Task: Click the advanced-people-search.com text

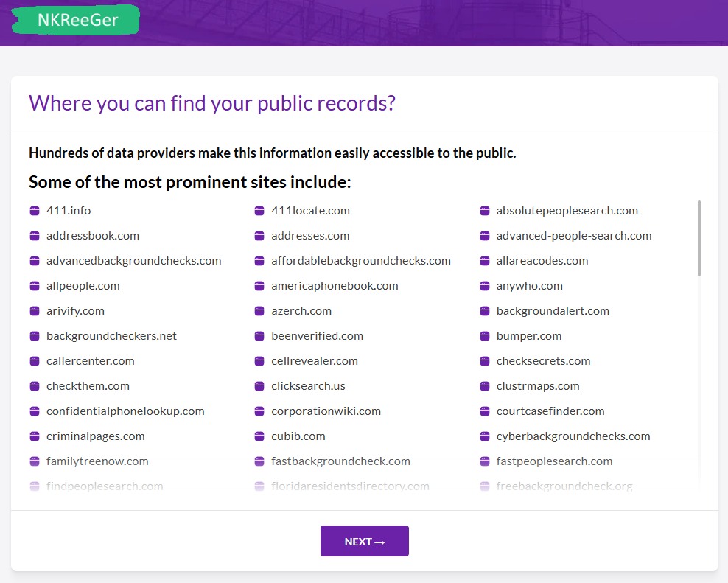Action: pos(574,236)
